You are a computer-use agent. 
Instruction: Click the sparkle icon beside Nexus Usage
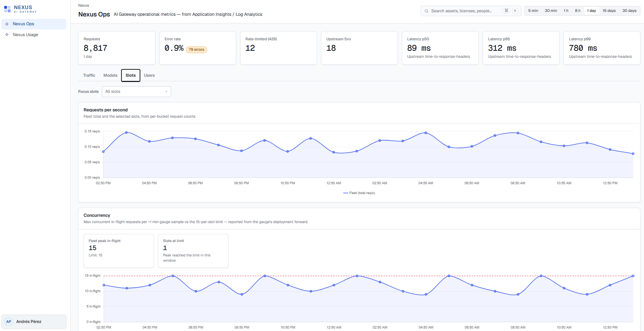coord(7,35)
